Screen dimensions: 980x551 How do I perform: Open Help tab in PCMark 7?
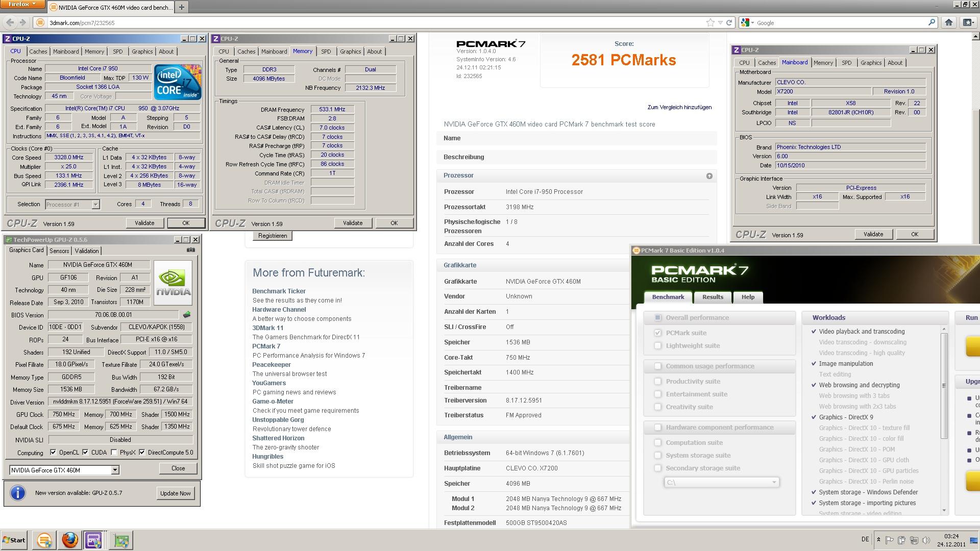748,297
